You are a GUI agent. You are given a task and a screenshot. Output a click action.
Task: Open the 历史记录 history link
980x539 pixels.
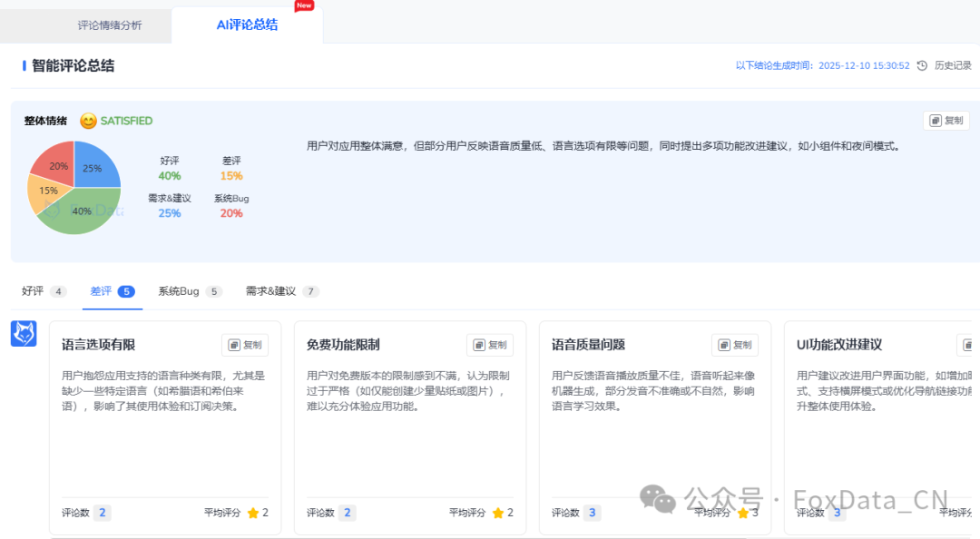[952, 65]
